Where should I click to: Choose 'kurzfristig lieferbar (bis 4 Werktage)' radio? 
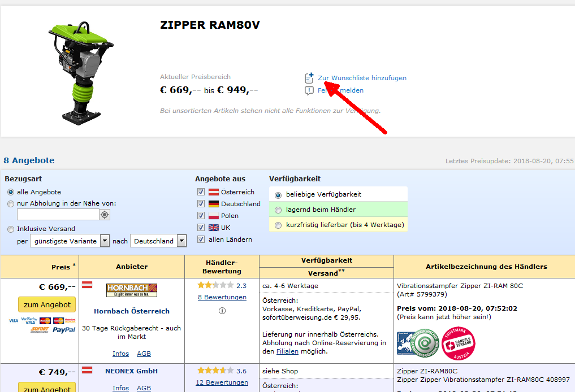[x=278, y=225]
